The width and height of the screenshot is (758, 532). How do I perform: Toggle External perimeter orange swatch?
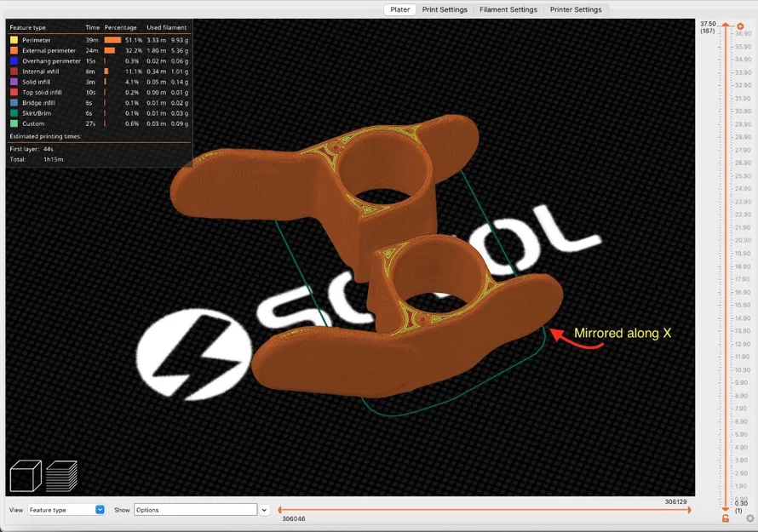pos(14,50)
